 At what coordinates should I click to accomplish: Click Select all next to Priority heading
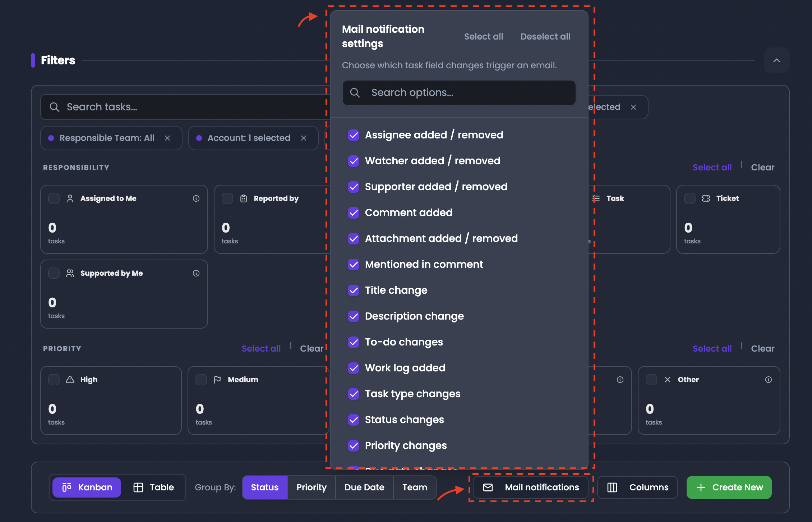(x=261, y=349)
